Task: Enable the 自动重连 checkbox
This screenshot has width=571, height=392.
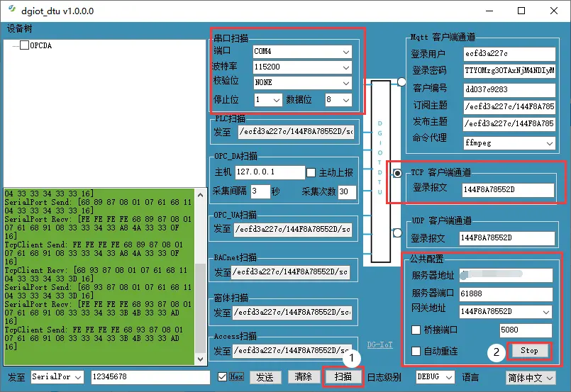Action: pos(416,351)
